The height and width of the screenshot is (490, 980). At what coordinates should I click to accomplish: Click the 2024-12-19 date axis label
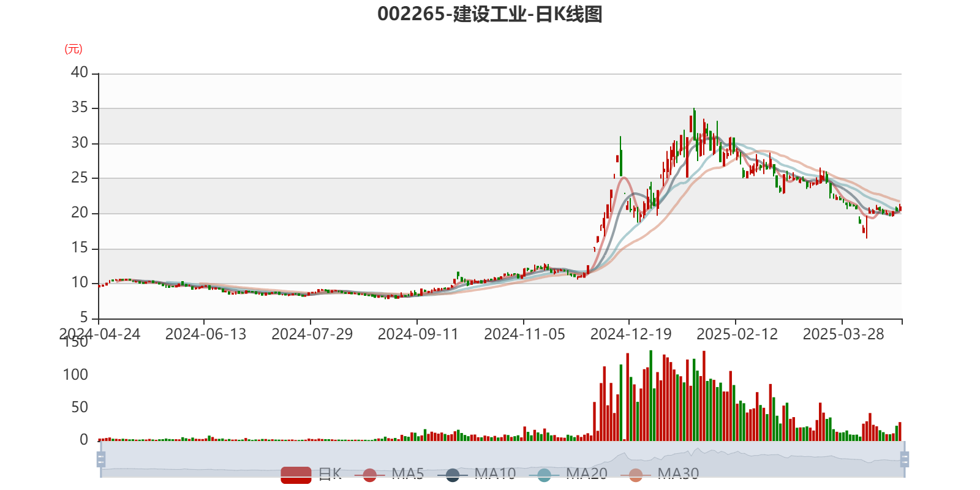(631, 334)
